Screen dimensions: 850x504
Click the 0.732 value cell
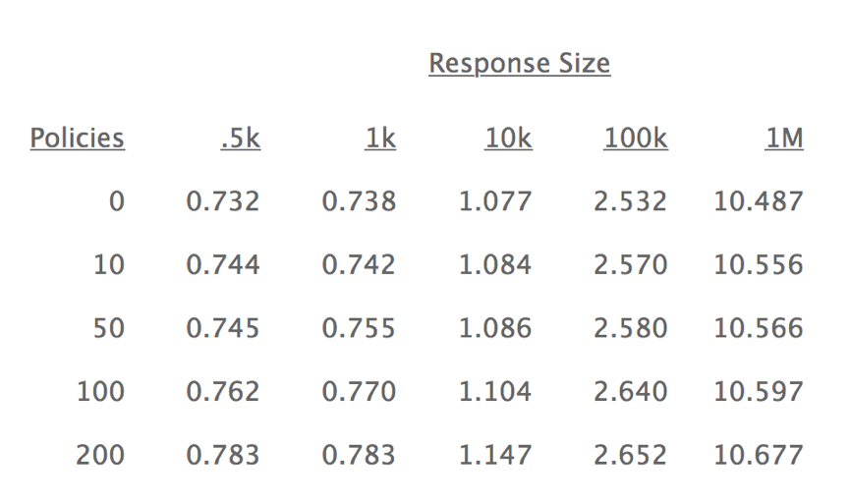223,202
